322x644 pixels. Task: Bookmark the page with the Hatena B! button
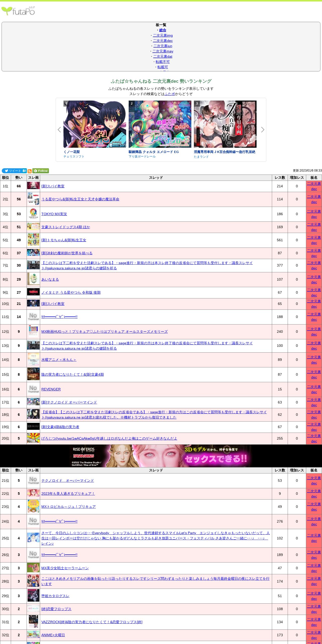(x=24, y=171)
